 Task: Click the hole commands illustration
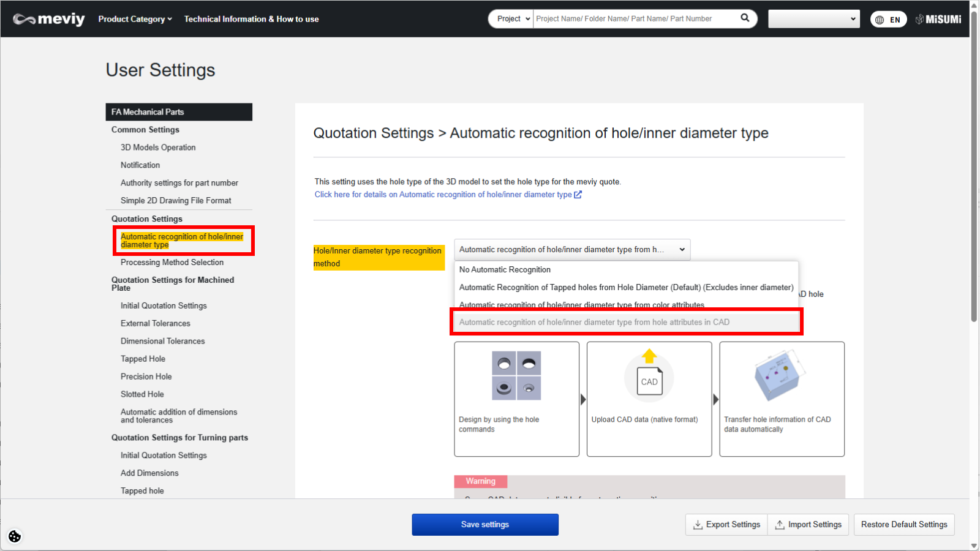click(x=516, y=375)
